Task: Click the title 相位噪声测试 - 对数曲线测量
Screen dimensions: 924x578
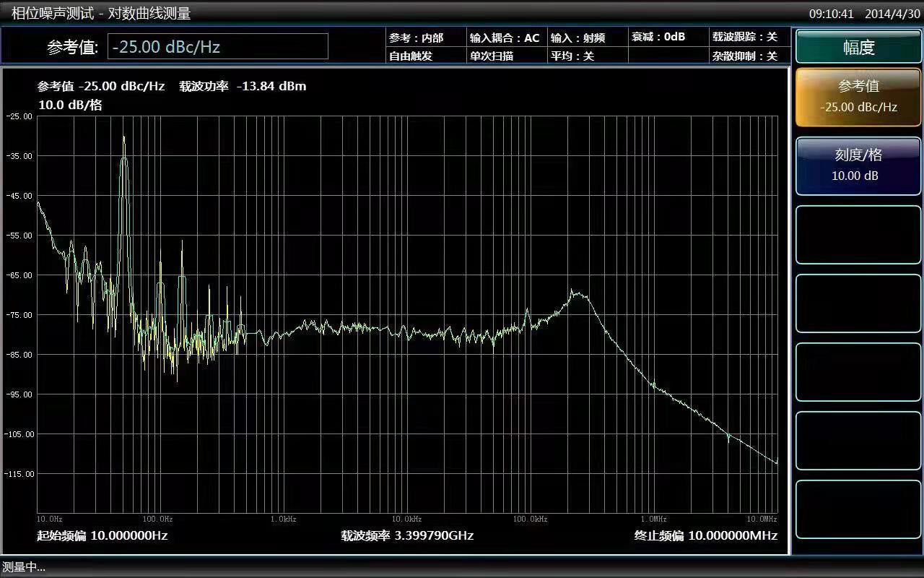Action: pos(101,13)
